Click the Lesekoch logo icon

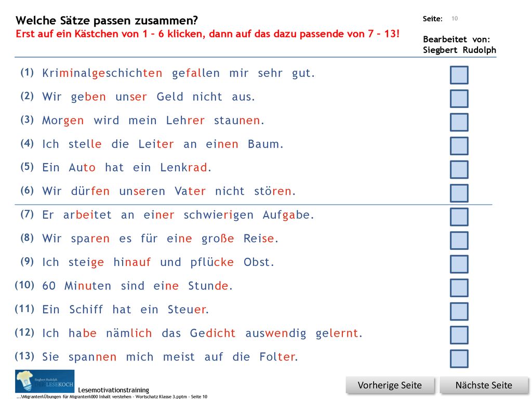[x=45, y=381]
